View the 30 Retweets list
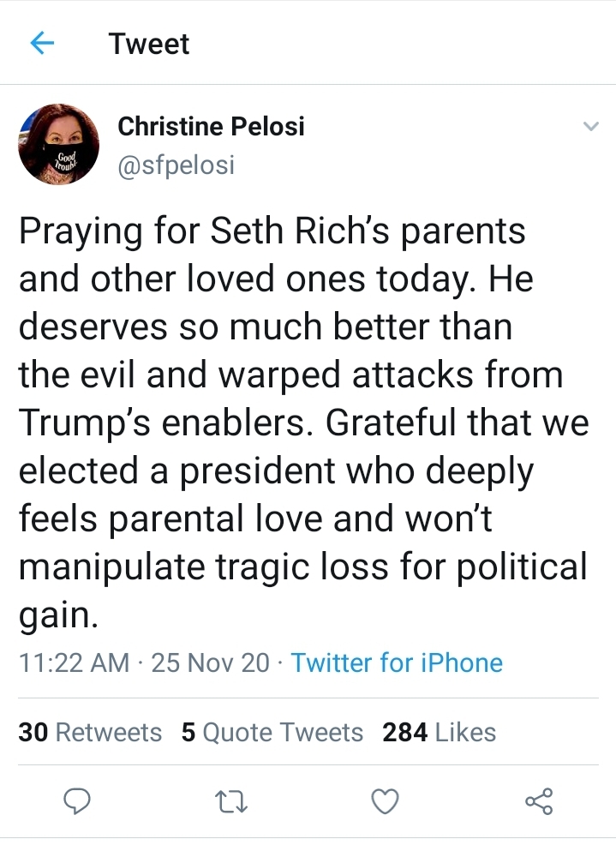 tap(90, 733)
